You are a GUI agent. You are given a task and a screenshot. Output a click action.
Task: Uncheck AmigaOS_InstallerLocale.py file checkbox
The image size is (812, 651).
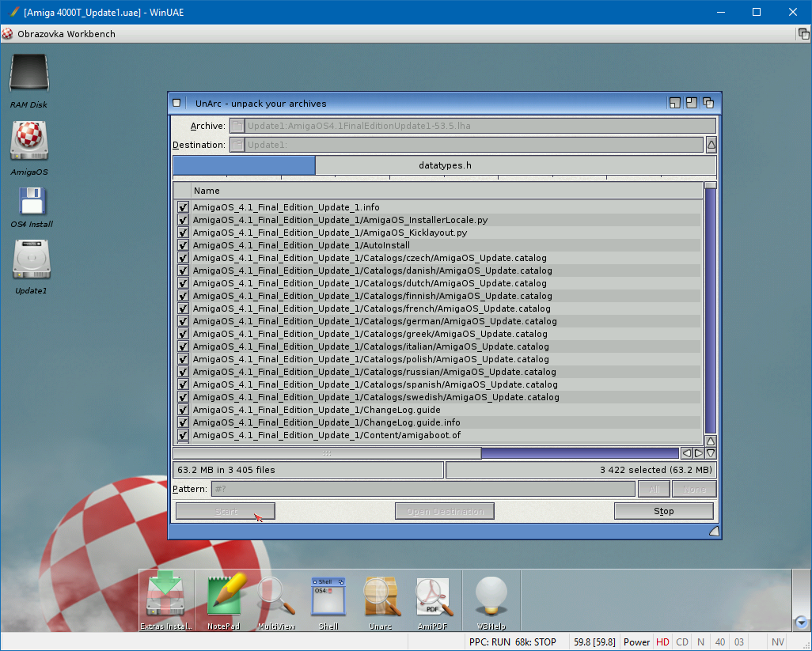pos(183,220)
